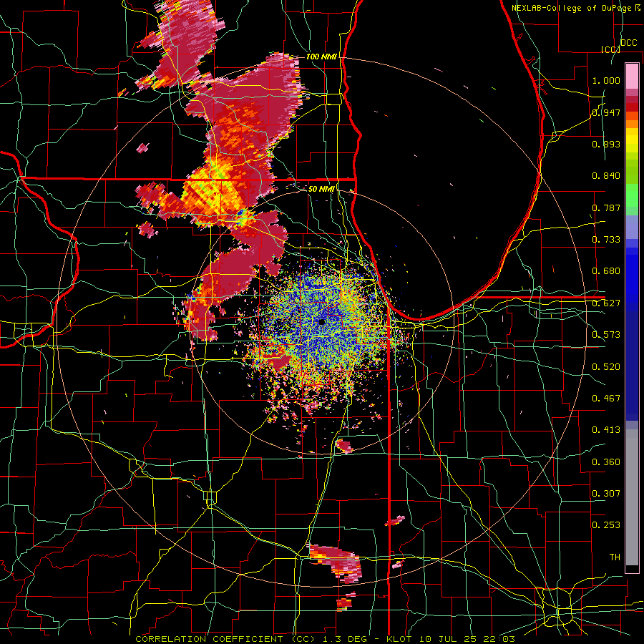Screen dimensions: 644x644
Task: Click the 0.627 legend value
Action: pyautogui.click(x=606, y=303)
